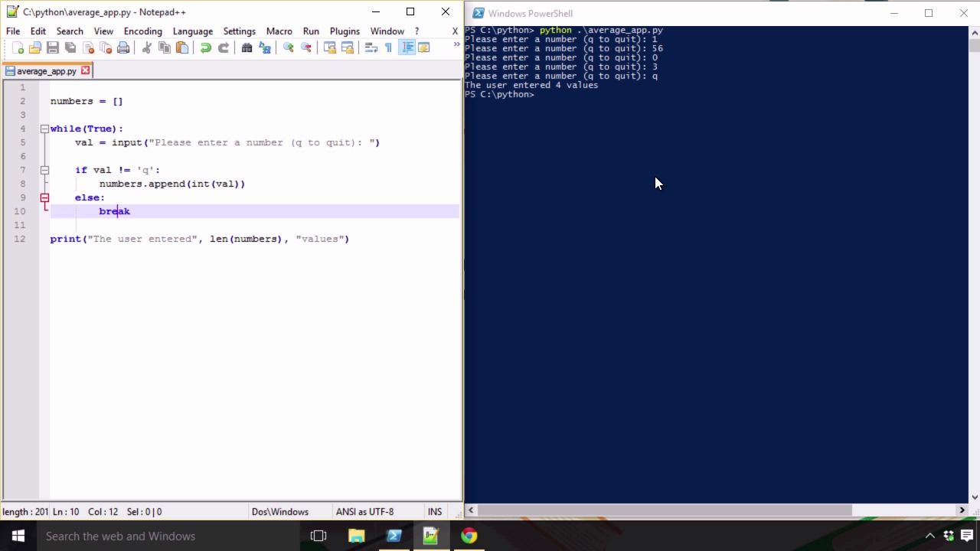Zoom out with the magnifier minus icon
The height and width of the screenshot is (551, 980).
pyautogui.click(x=306, y=47)
